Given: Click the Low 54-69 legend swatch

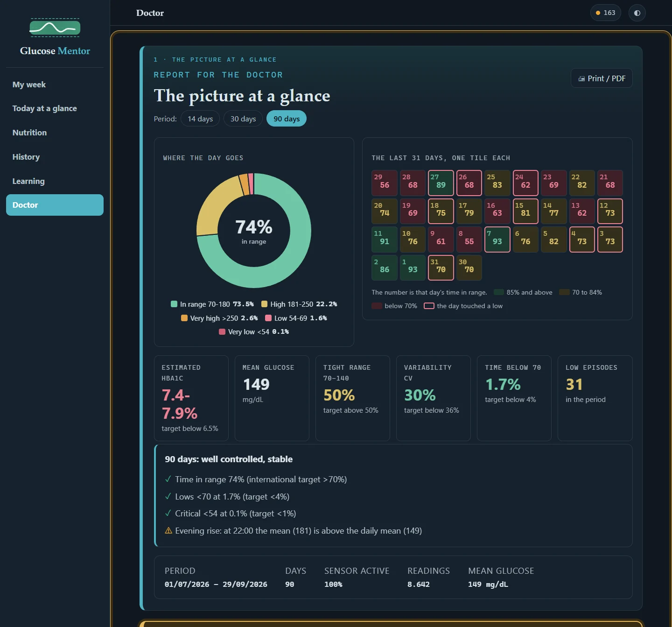Looking at the screenshot, I should 268,318.
